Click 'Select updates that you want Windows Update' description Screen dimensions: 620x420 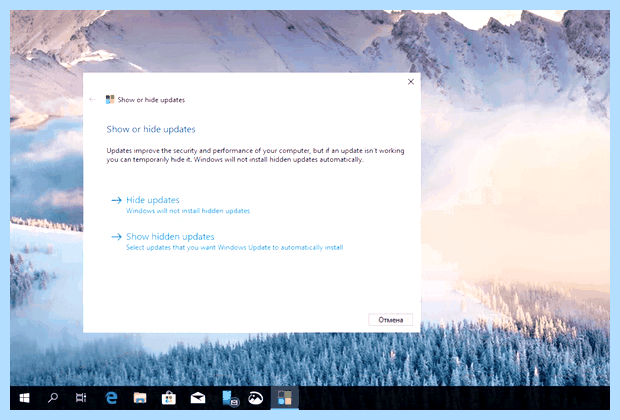pos(234,248)
